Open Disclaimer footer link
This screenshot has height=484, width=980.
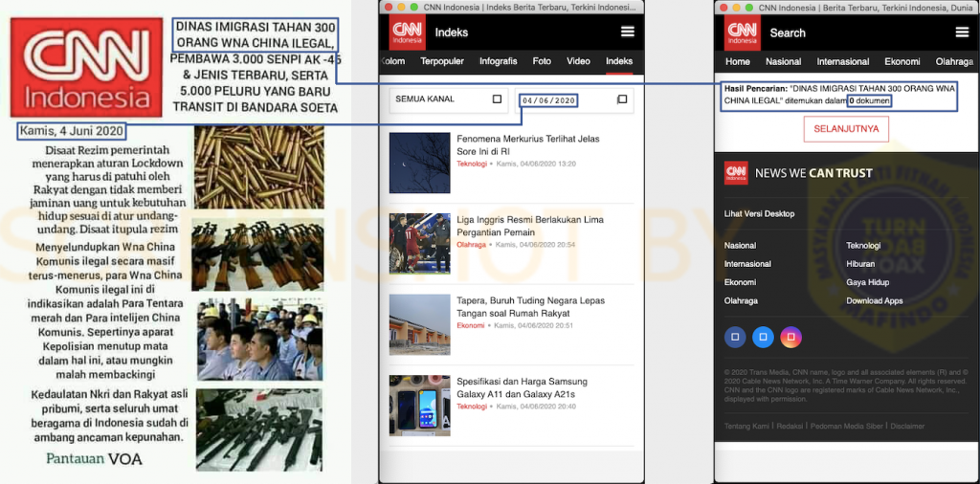[907, 426]
